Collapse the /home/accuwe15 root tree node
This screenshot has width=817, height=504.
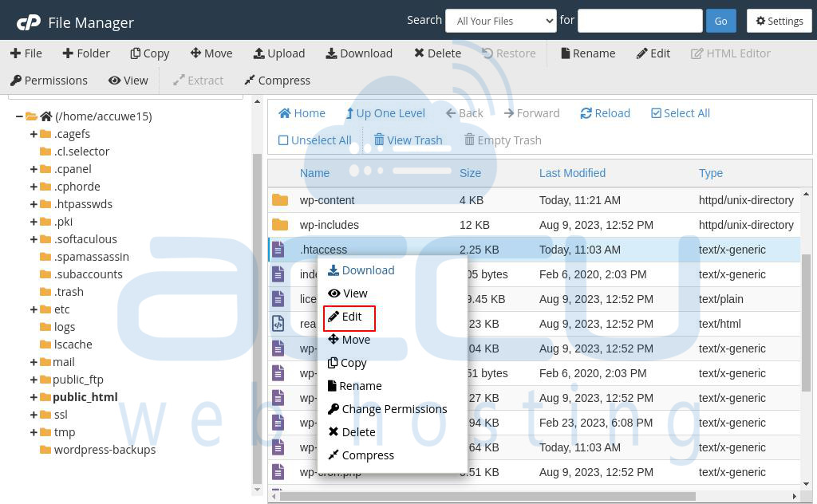tap(19, 116)
